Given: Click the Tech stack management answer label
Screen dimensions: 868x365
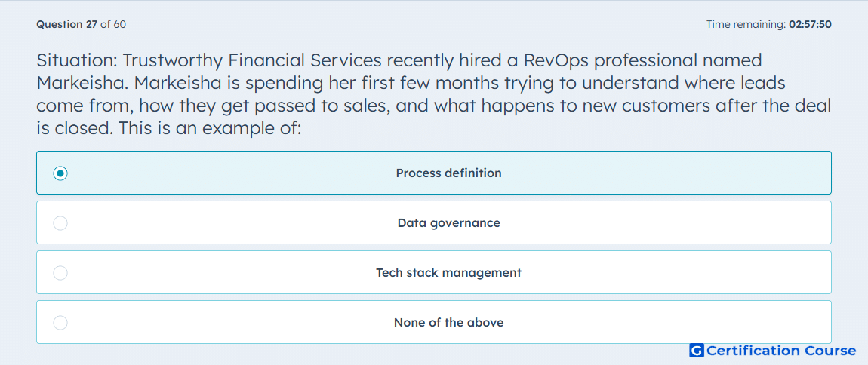Looking at the screenshot, I should [448, 273].
